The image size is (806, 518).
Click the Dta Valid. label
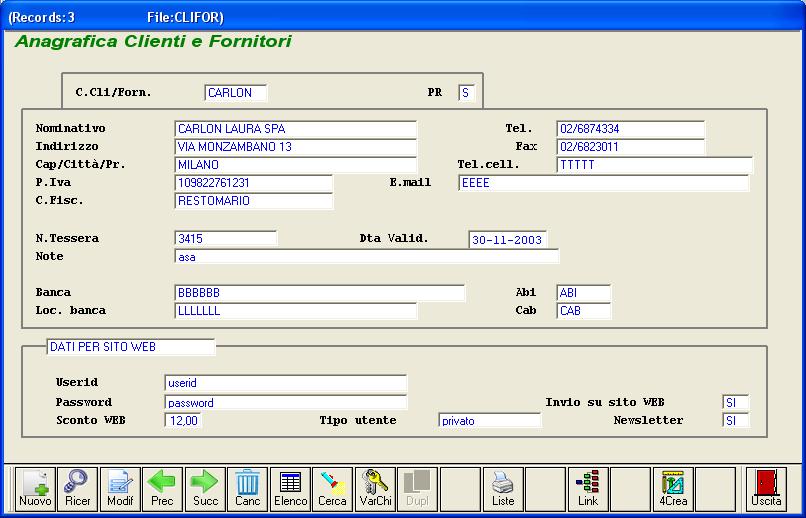pos(394,238)
